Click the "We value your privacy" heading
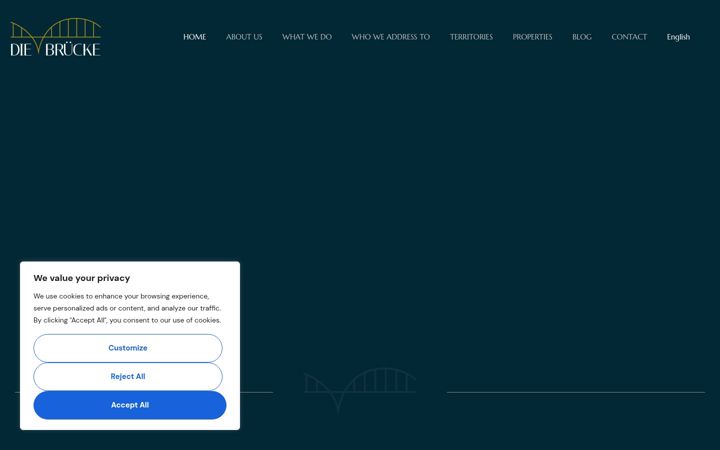 [x=82, y=278]
